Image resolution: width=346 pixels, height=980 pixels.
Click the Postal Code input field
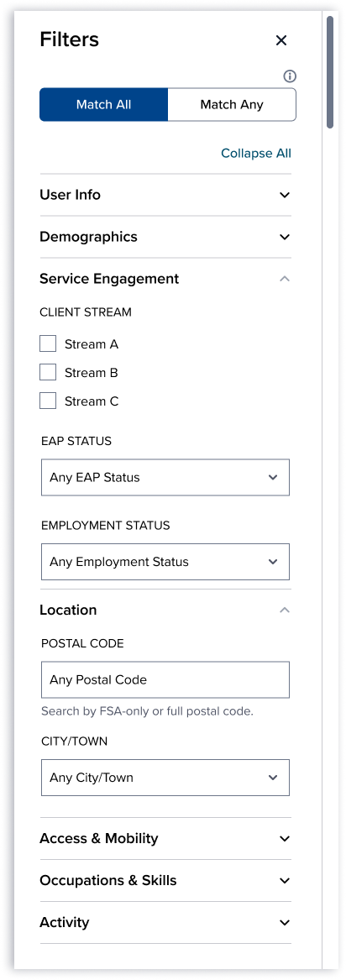[x=165, y=679]
